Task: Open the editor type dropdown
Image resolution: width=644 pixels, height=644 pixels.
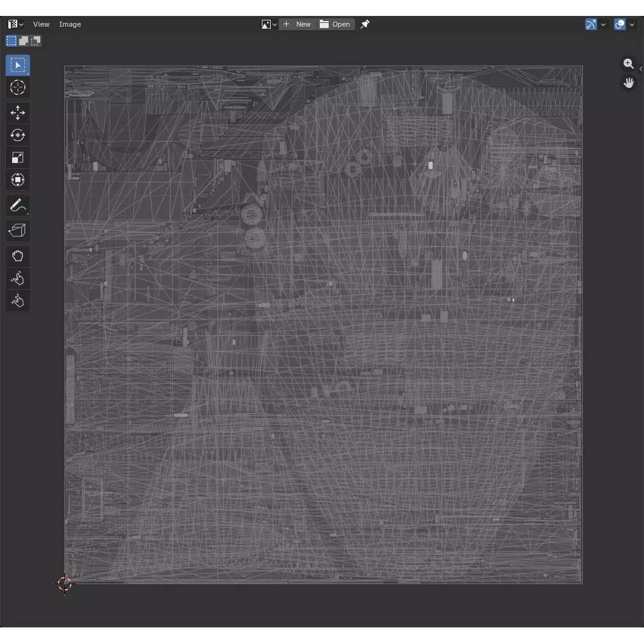Action: (15, 24)
